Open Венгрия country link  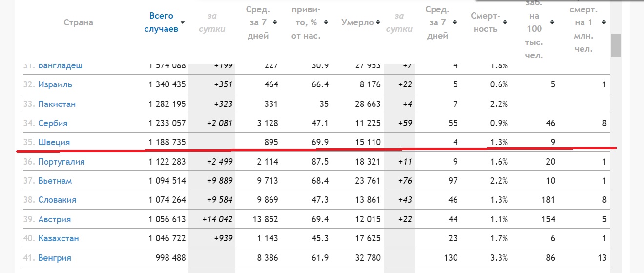pyautogui.click(x=55, y=258)
